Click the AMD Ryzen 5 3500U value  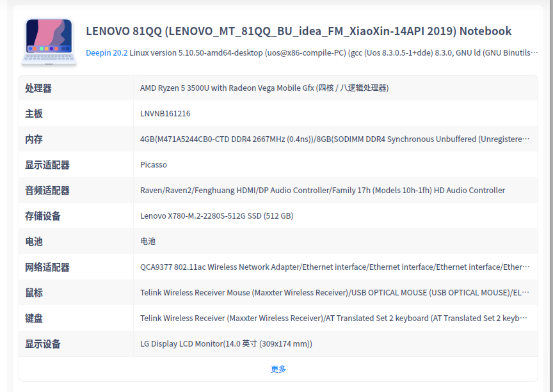click(264, 88)
